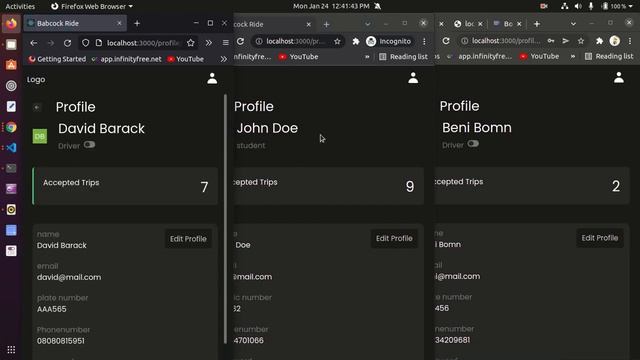640x360 pixels.
Task: Toggle the Driver switch for Beni Bomn
Action: [x=473, y=144]
